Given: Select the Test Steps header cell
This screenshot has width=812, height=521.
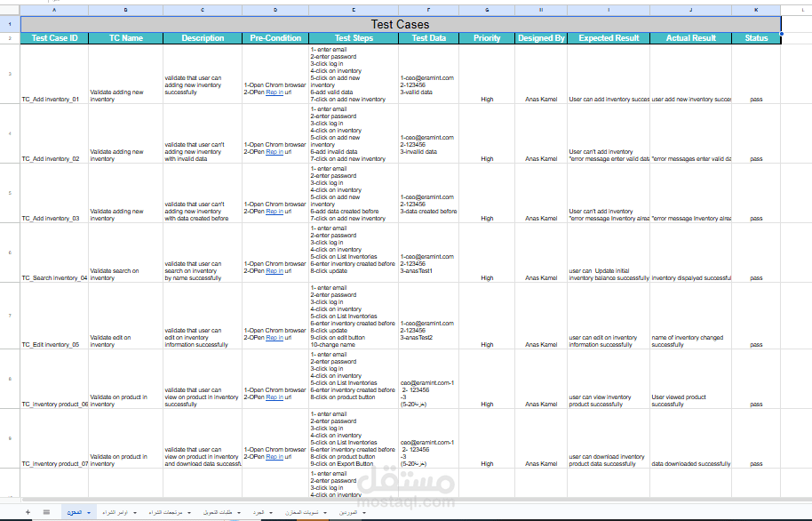Looking at the screenshot, I should pos(354,38).
